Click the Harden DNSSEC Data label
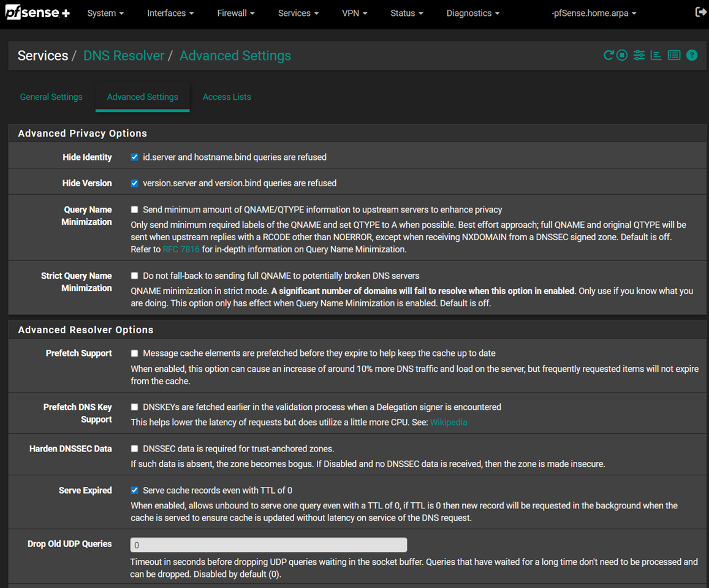 click(70, 449)
